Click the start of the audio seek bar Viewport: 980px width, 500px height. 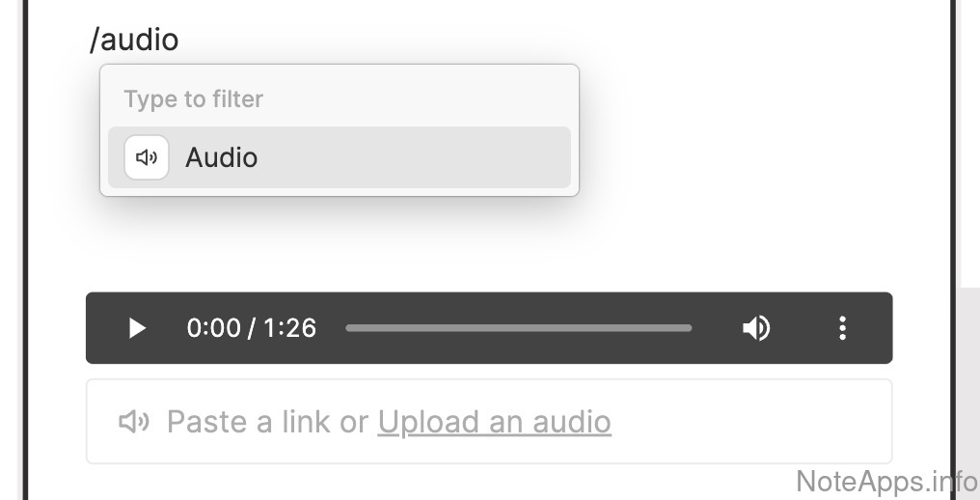coord(348,328)
